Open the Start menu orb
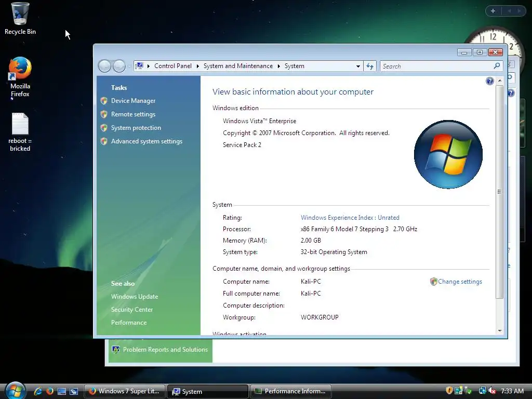532x399 pixels. [x=16, y=390]
